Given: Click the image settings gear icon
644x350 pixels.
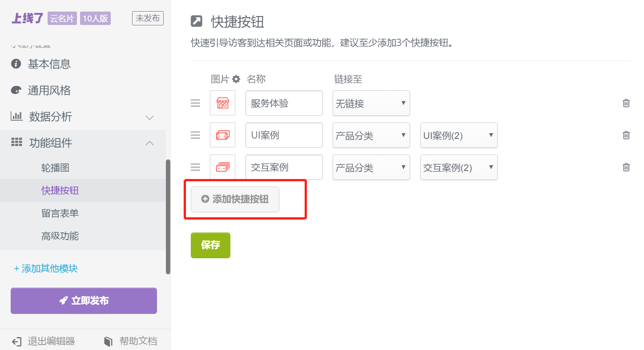Looking at the screenshot, I should (236, 79).
